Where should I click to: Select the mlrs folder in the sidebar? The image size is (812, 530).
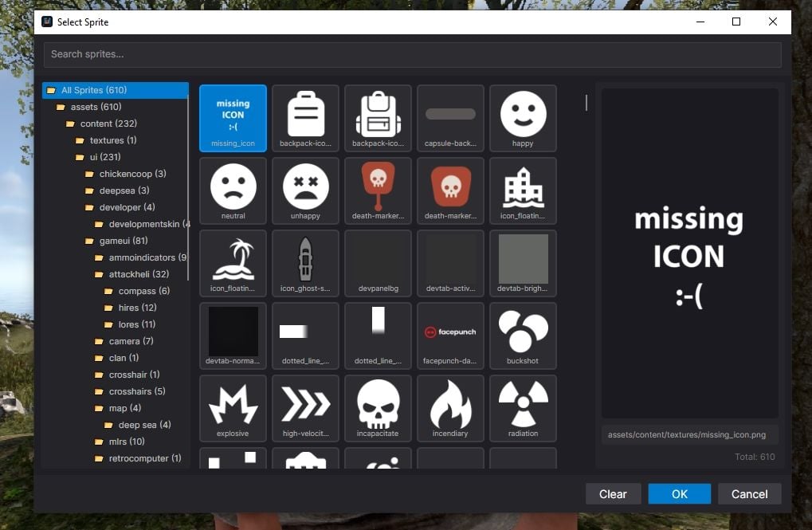point(117,441)
